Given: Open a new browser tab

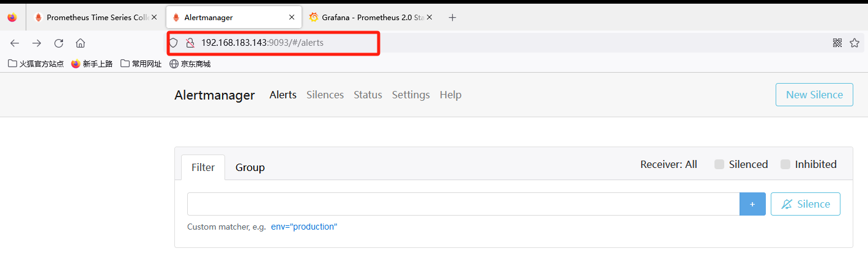Looking at the screenshot, I should click(x=453, y=17).
